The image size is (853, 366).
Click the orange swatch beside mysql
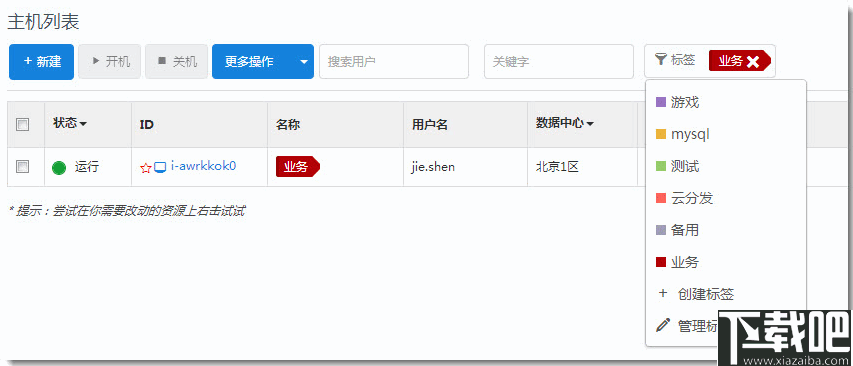(661, 134)
